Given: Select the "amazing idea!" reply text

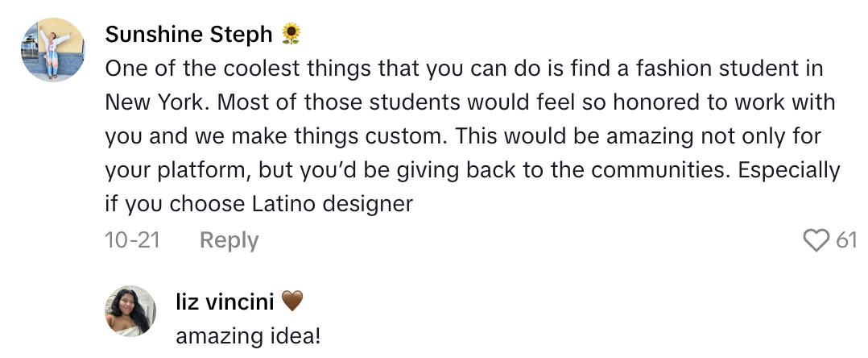Looking at the screenshot, I should tap(248, 335).
